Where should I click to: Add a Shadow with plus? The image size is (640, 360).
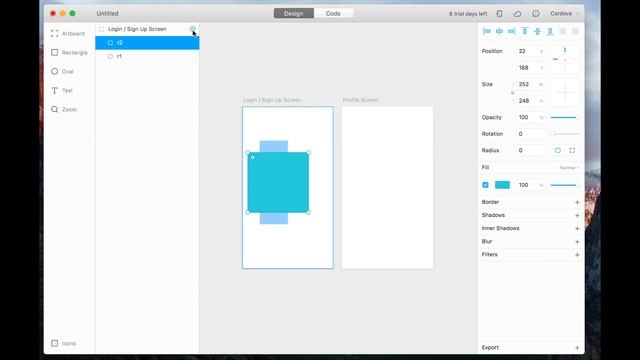[x=577, y=215]
